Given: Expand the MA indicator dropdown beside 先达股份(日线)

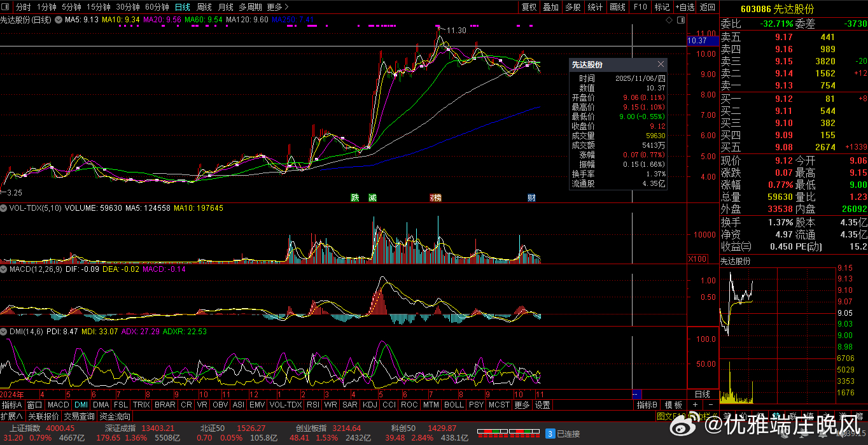Looking at the screenshot, I should pyautogui.click(x=59, y=20).
